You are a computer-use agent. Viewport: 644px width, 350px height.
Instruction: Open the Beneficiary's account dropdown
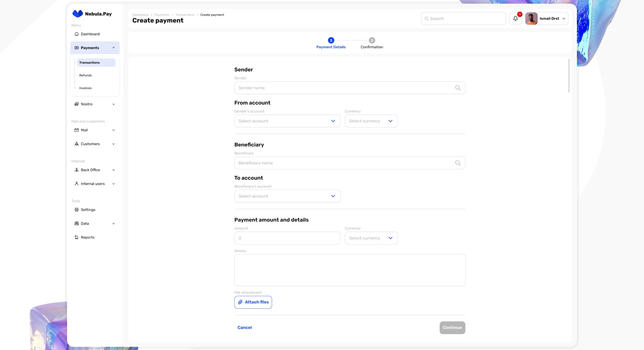point(287,196)
